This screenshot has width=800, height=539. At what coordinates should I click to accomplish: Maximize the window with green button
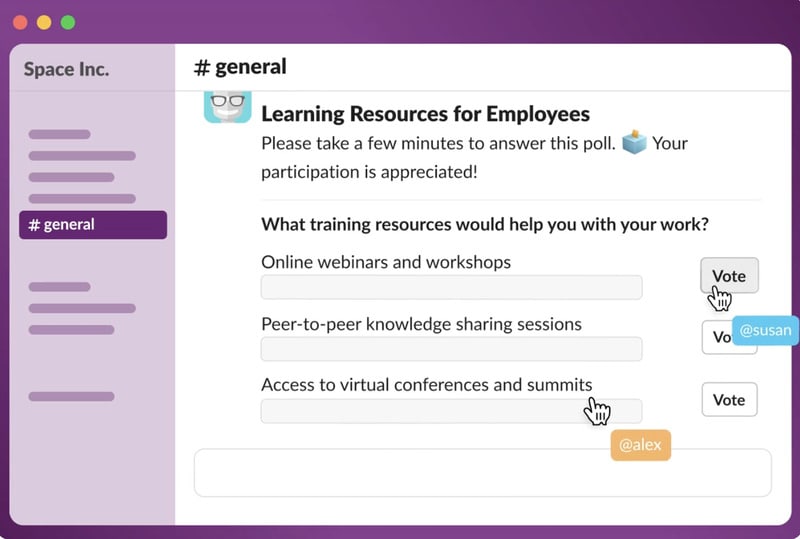[68, 22]
